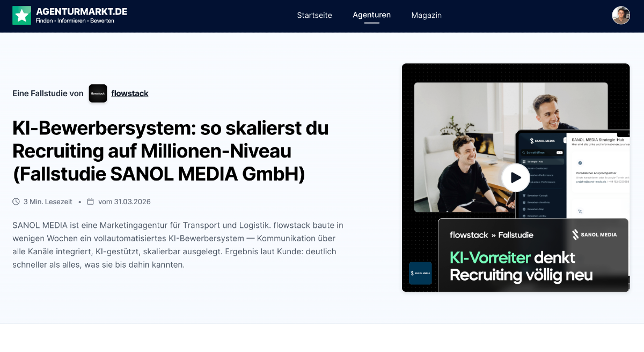Click the 'Finden • Informieren • Bewerten' tagline
This screenshot has width=644, height=352.
[x=75, y=21]
